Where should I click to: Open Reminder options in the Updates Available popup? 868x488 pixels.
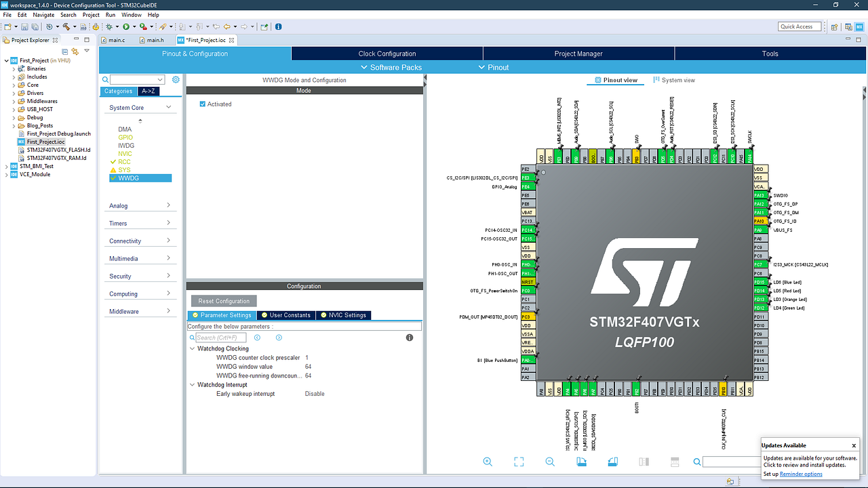[801, 474]
